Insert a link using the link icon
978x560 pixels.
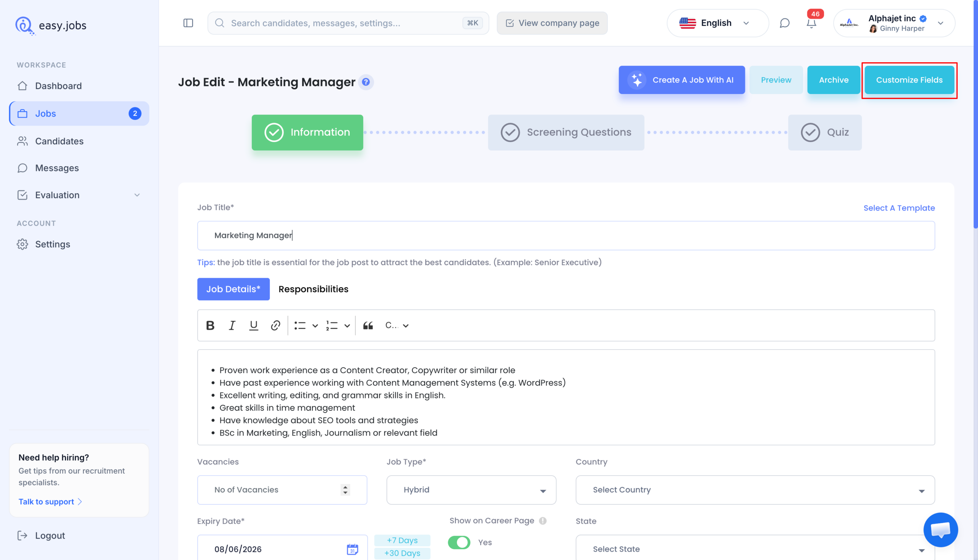(x=275, y=325)
